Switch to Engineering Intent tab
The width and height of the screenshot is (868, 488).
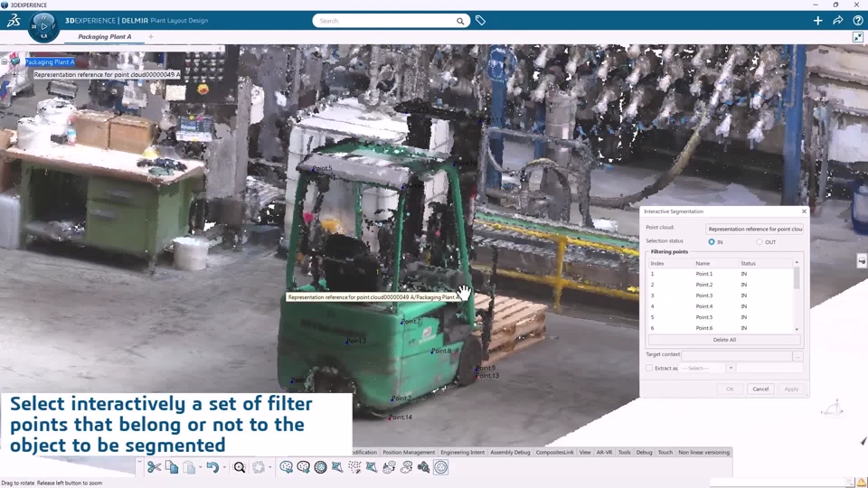462,452
